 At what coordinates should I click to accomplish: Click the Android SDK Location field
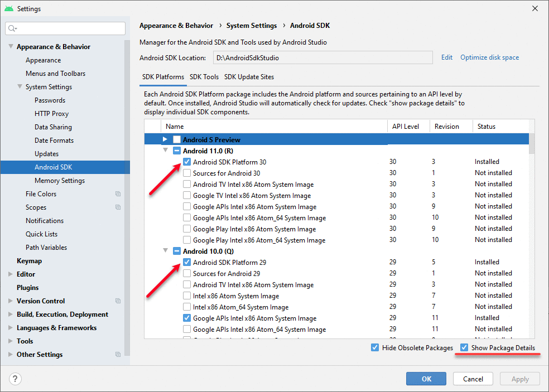(322, 58)
